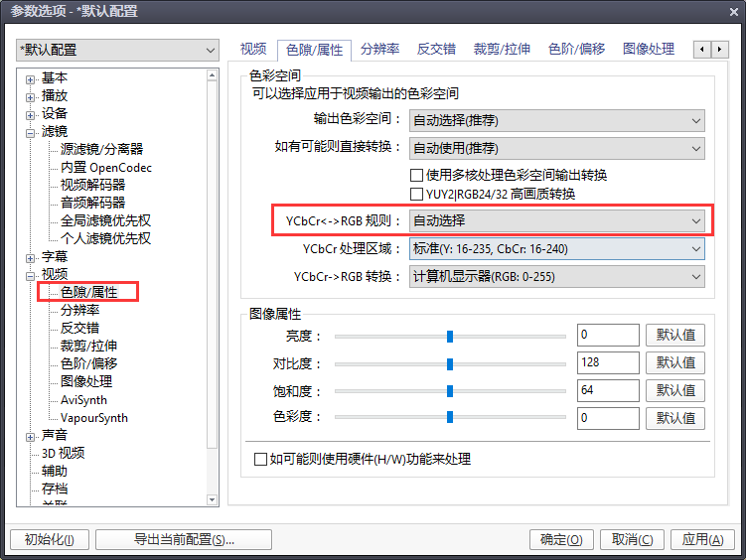Select the 色隙/属性 tab
Image resolution: width=746 pixels, height=560 pixels.
click(x=314, y=50)
